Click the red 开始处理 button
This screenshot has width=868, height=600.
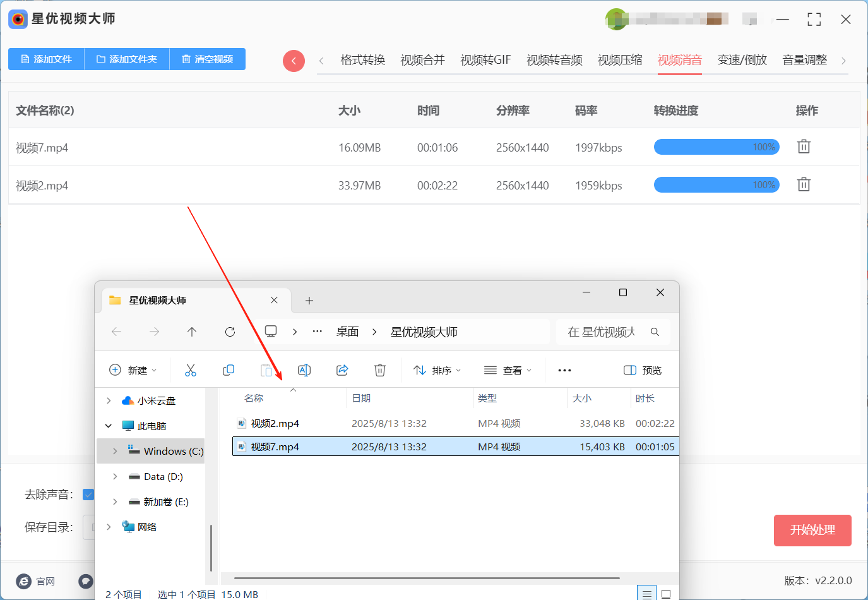coord(812,531)
